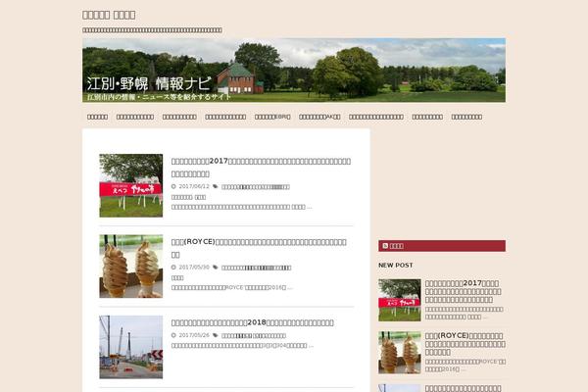Open the soft-serve ice cream thumbnail in main list
The width and height of the screenshot is (588, 392).
[x=131, y=266]
